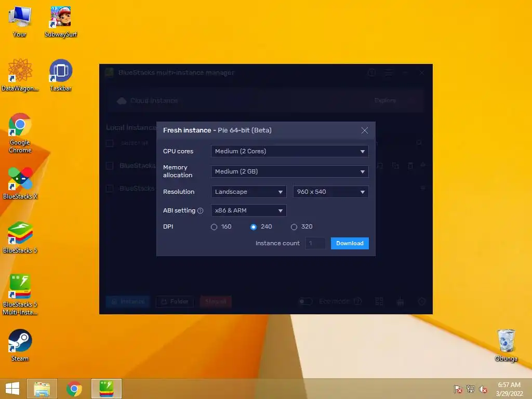Image resolution: width=532 pixels, height=399 pixels.
Task: Click the Folder button in the manager
Action: point(175,301)
